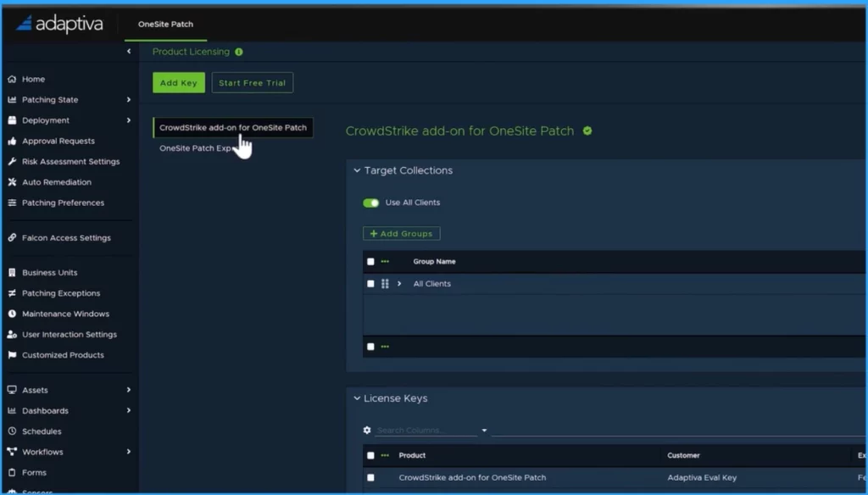The image size is (868, 495).
Task: Click the Patching State chart icon
Action: [x=12, y=100]
